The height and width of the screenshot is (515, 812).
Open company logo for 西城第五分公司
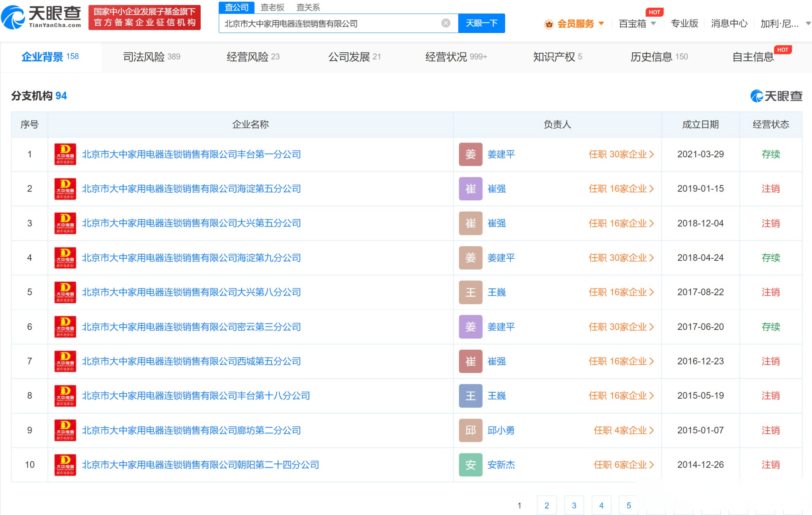coord(65,361)
